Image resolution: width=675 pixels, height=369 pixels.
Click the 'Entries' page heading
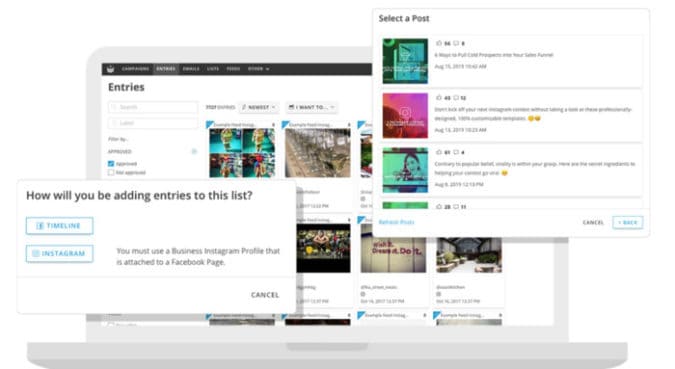pos(126,87)
